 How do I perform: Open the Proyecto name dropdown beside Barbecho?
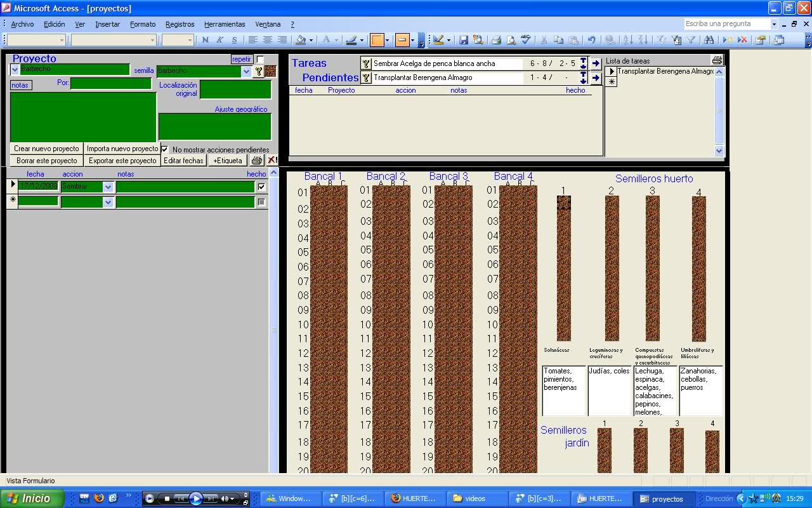click(15, 69)
